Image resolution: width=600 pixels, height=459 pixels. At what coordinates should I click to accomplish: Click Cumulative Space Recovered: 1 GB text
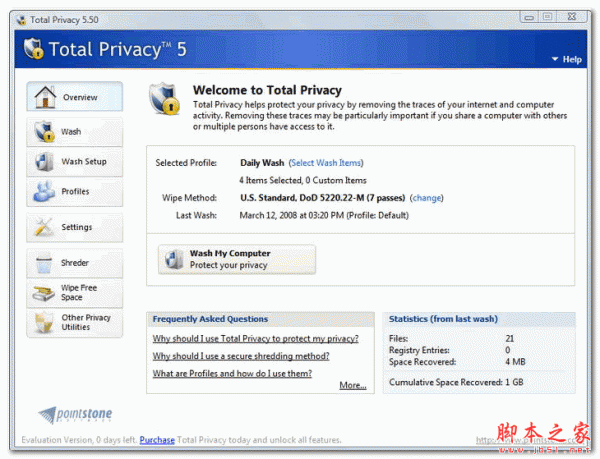(456, 382)
